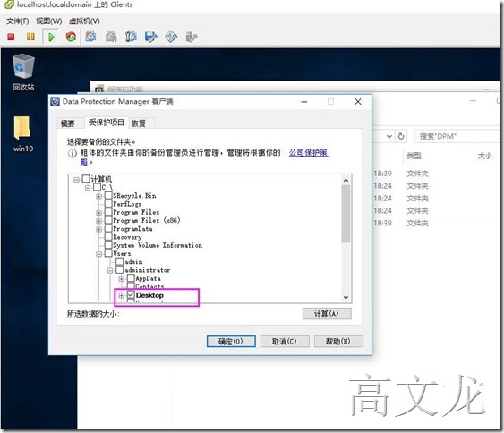Click the CD/DVD drive toolbar icon
The height and width of the screenshot is (433, 504).
pyautogui.click(x=171, y=37)
